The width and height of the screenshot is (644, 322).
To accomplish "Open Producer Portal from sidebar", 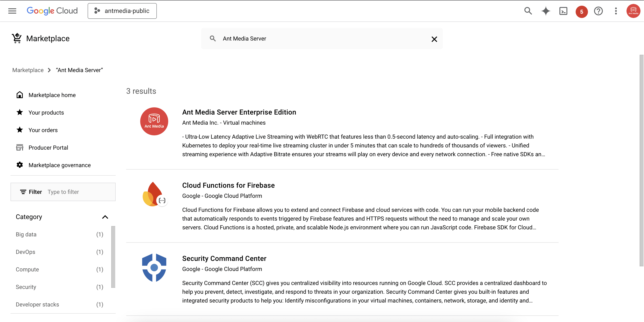I will pyautogui.click(x=48, y=147).
